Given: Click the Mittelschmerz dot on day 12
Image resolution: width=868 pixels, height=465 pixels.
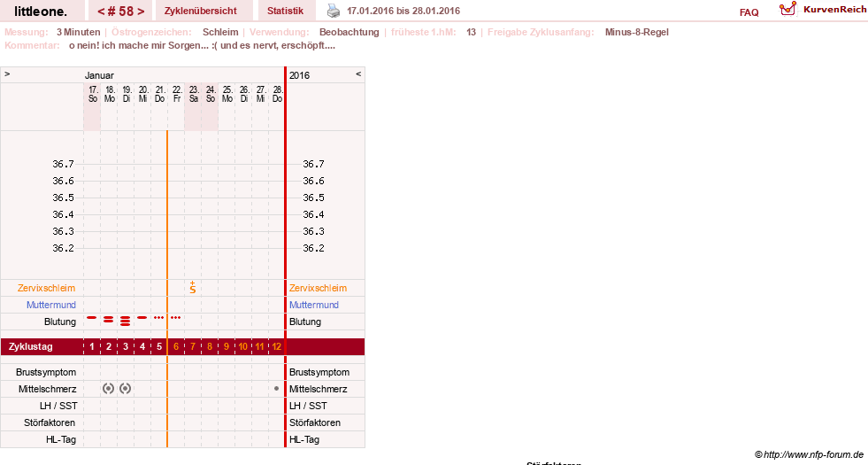Looking at the screenshot, I should coord(276,389).
